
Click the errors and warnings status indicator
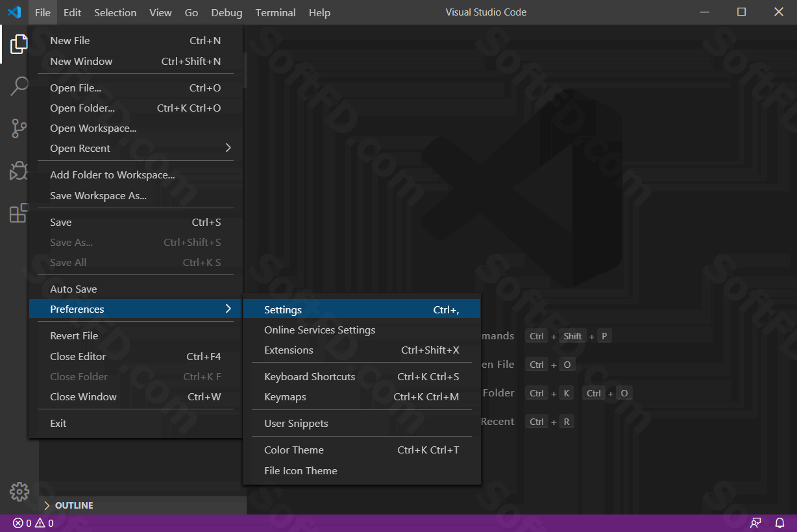[x=33, y=523]
